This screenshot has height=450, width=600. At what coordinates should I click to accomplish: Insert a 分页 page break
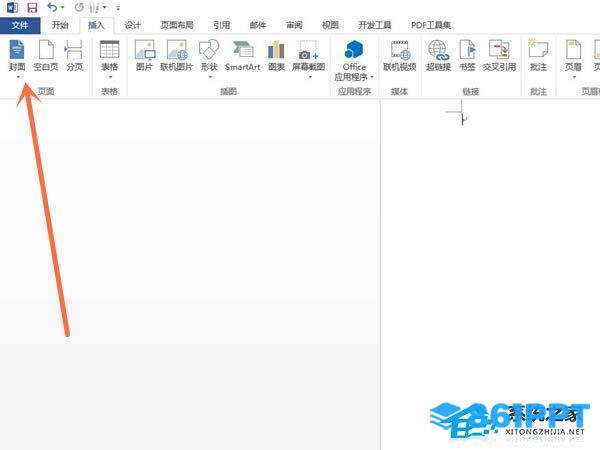click(74, 56)
